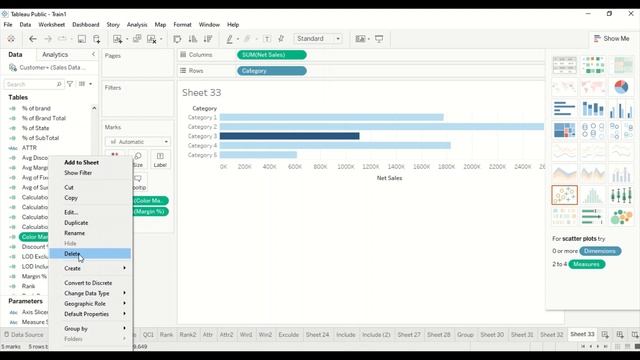Switch to the Analytics tab

point(55,54)
